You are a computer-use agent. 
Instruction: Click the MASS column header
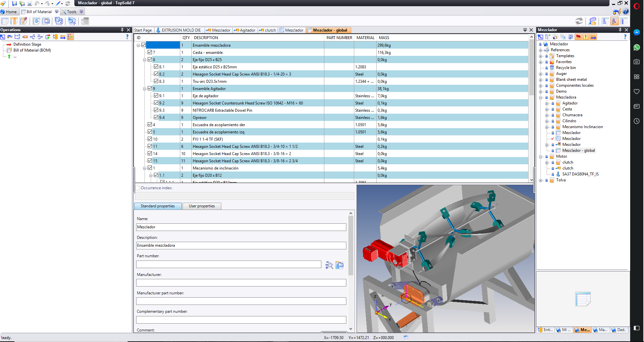point(384,38)
